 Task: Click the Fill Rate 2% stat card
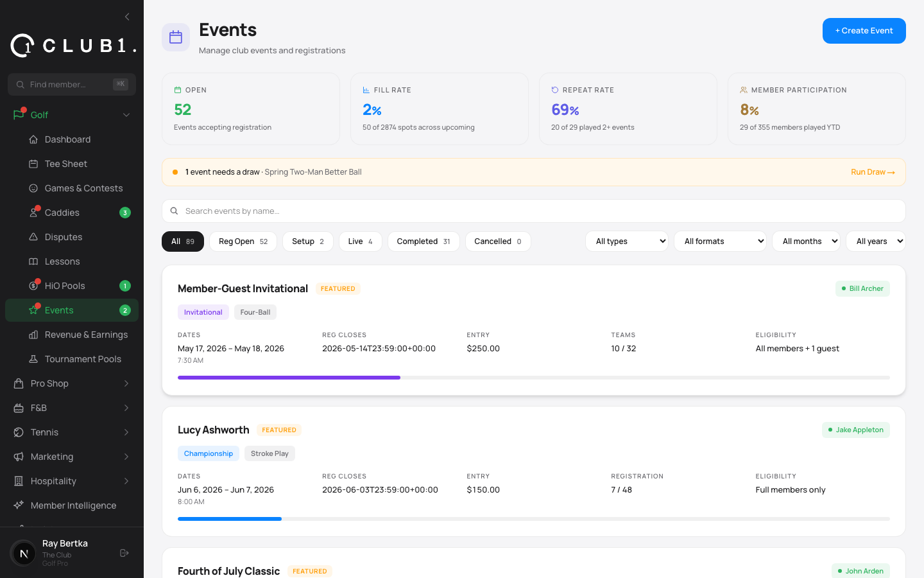coord(440,109)
